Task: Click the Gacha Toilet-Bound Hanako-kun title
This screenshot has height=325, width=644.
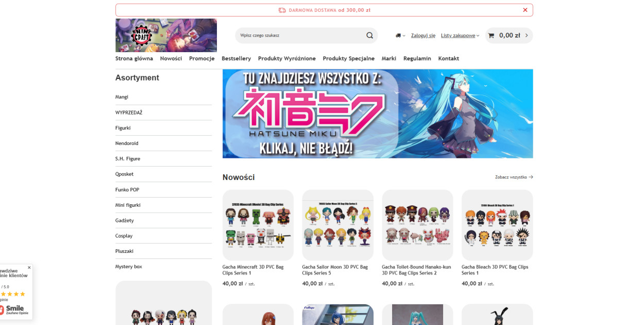Action: [416, 270]
